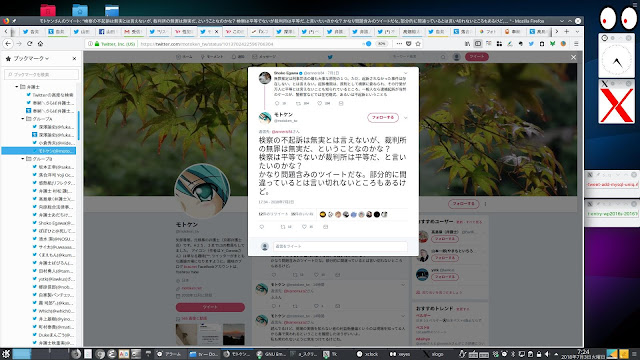Open the tab list dropdown arrow
Image resolution: width=640 pixels, height=360 pixels.
click(x=577, y=31)
